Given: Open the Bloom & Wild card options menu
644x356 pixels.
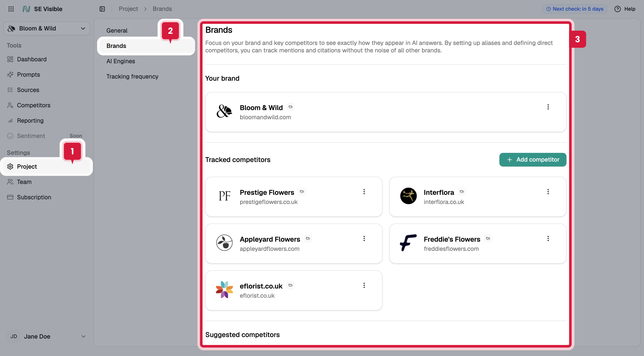Looking at the screenshot, I should tap(548, 107).
